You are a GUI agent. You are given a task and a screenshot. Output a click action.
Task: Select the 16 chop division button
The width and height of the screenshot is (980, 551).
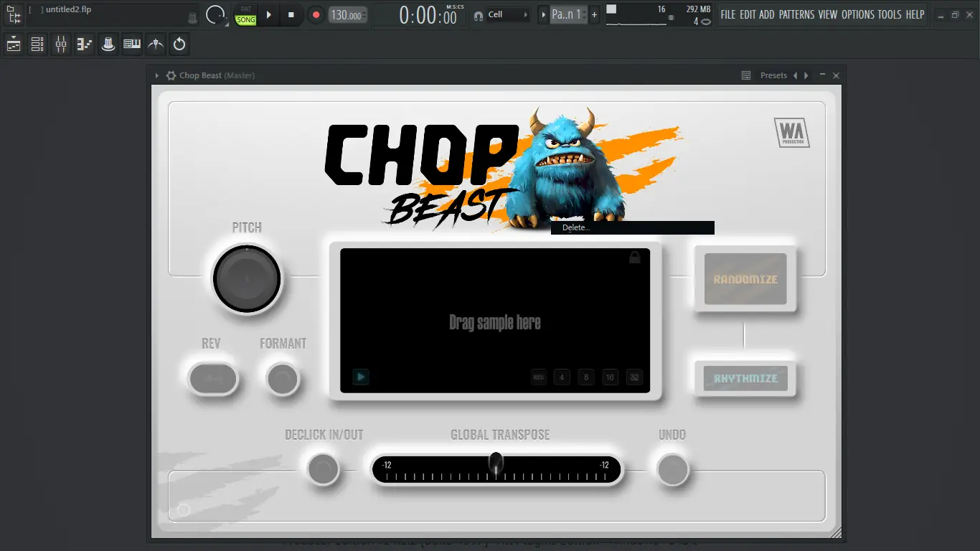click(610, 377)
